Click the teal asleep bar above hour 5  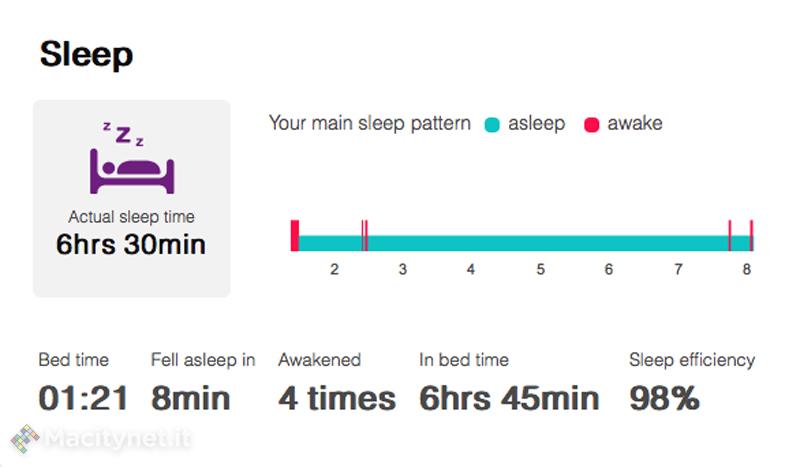[540, 243]
